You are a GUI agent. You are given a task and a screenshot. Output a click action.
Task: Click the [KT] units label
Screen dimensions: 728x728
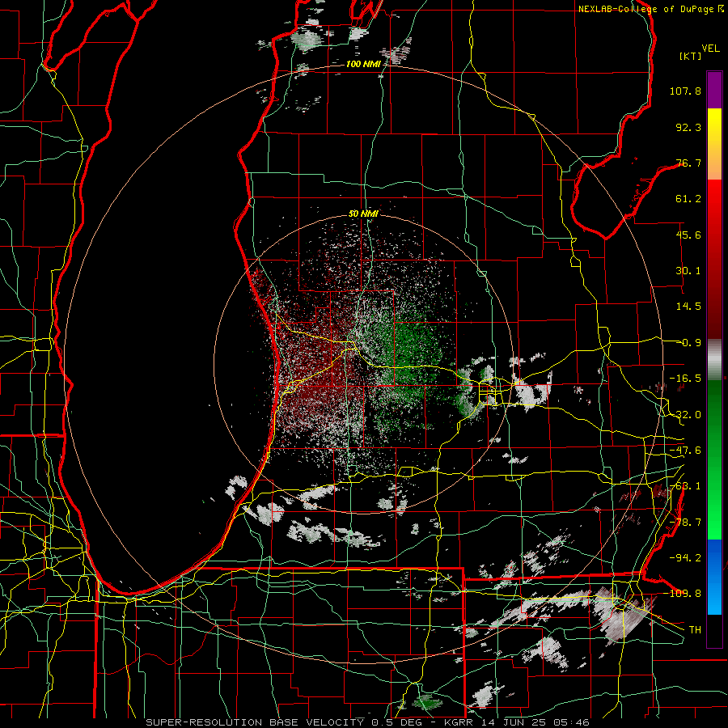(x=691, y=56)
